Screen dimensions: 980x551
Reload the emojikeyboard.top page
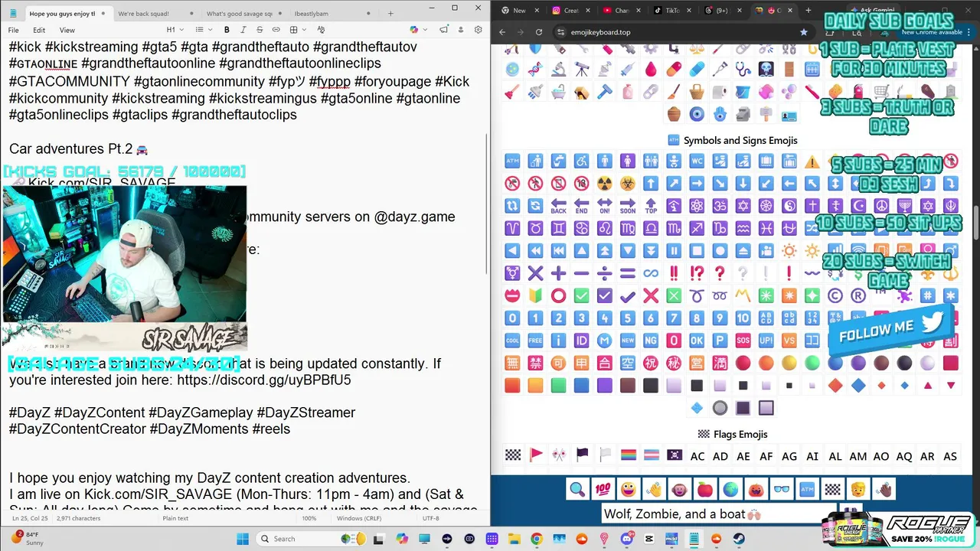pyautogui.click(x=539, y=32)
